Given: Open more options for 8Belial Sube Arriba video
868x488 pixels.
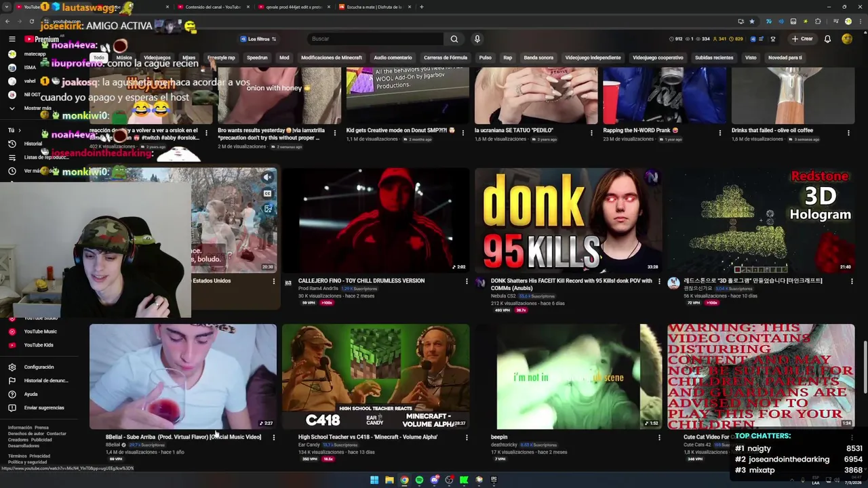Looking at the screenshot, I should click(274, 438).
